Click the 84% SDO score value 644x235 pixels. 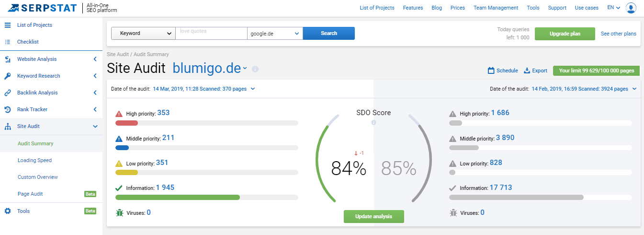(x=349, y=168)
